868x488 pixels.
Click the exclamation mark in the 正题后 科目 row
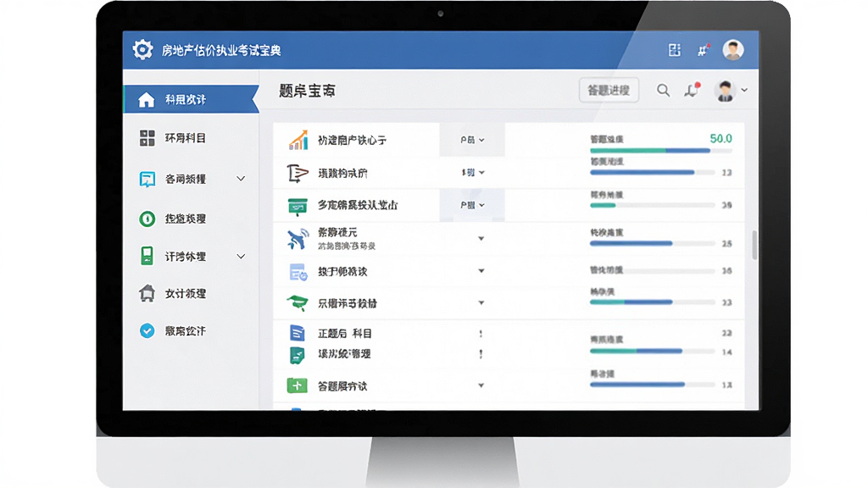[481, 334]
